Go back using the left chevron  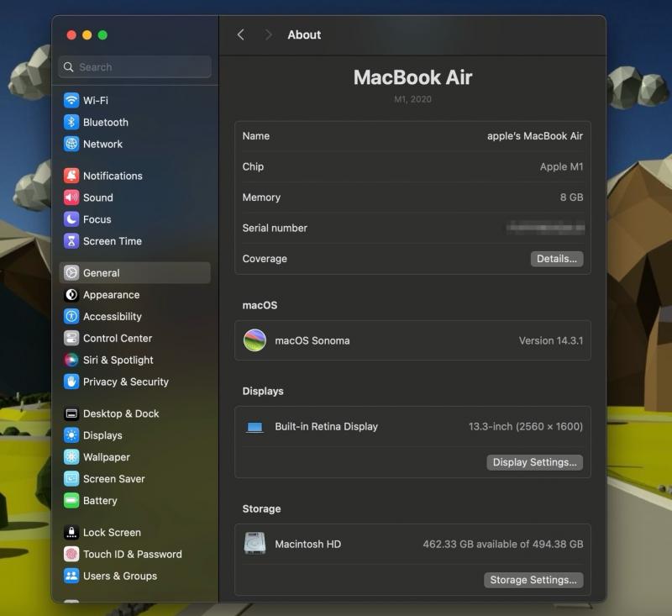pyautogui.click(x=241, y=34)
